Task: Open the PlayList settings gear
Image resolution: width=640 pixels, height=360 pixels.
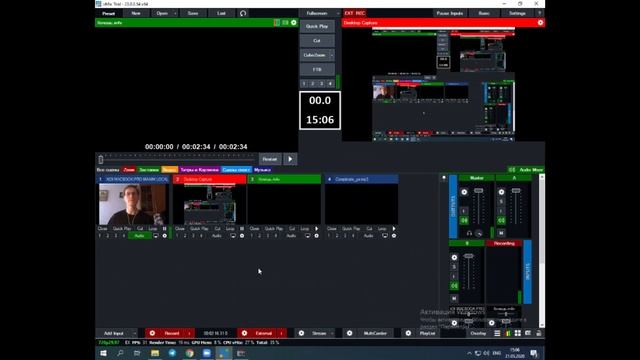Action: [408, 333]
